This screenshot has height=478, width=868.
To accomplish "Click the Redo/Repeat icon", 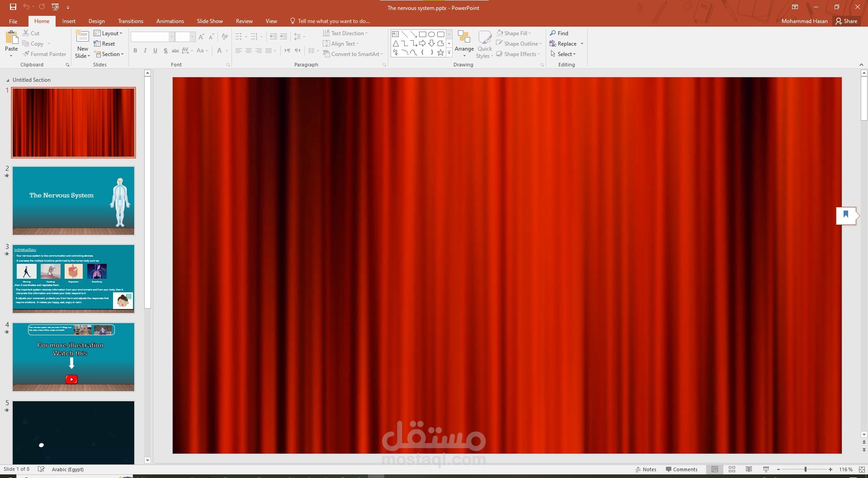I will [x=42, y=7].
